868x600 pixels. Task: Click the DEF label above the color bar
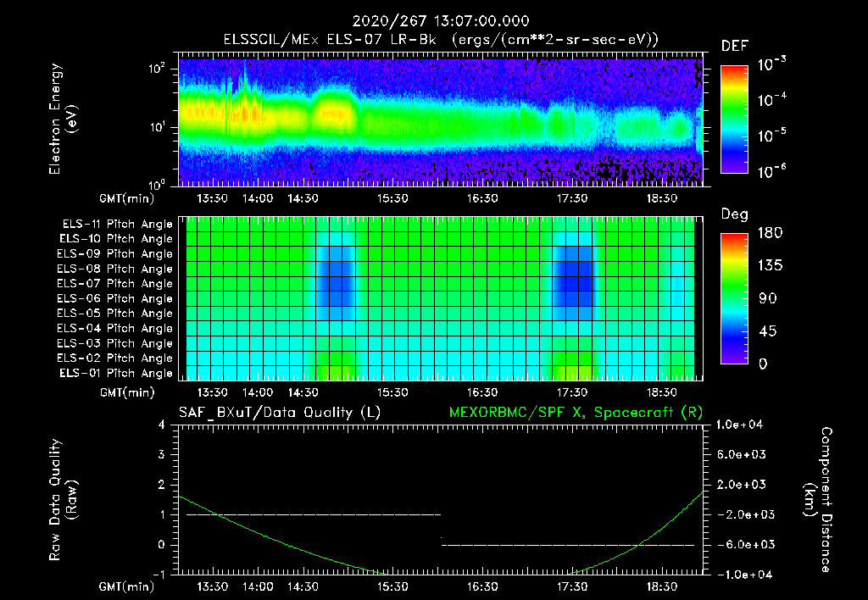click(735, 46)
